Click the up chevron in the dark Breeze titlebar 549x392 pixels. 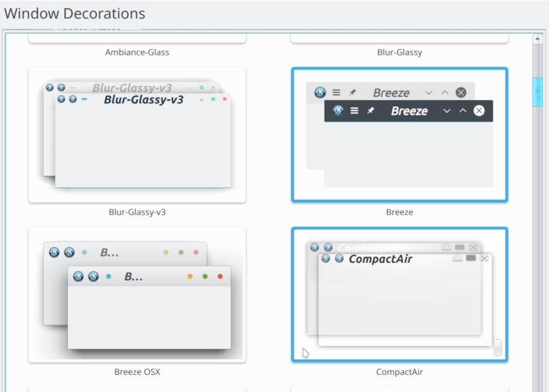463,111
